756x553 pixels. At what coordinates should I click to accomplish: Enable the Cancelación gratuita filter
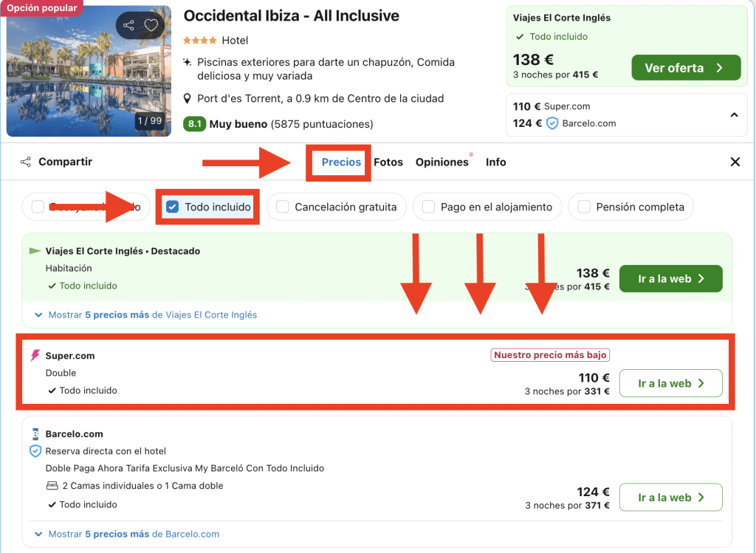(x=282, y=207)
